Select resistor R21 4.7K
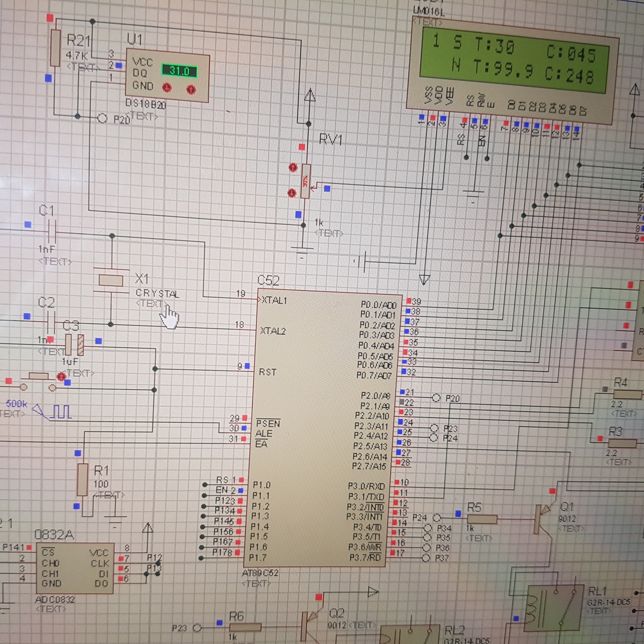The image size is (644, 644). click(x=55, y=48)
